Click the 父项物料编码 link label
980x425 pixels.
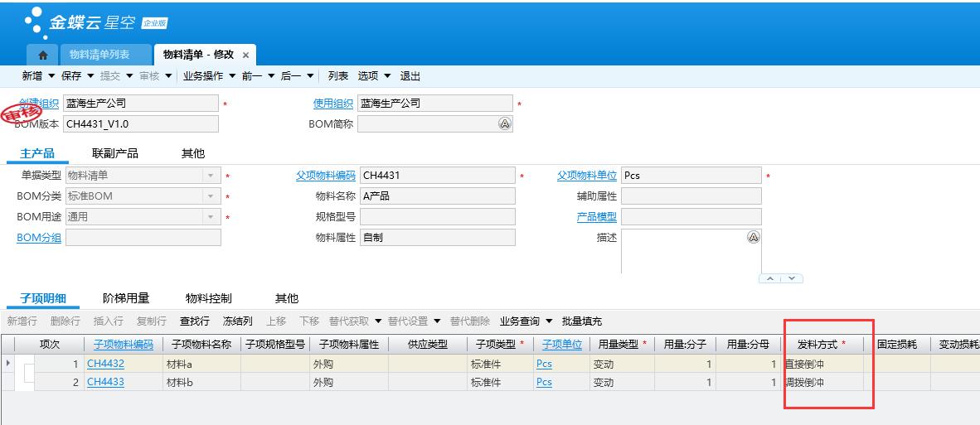tap(326, 176)
